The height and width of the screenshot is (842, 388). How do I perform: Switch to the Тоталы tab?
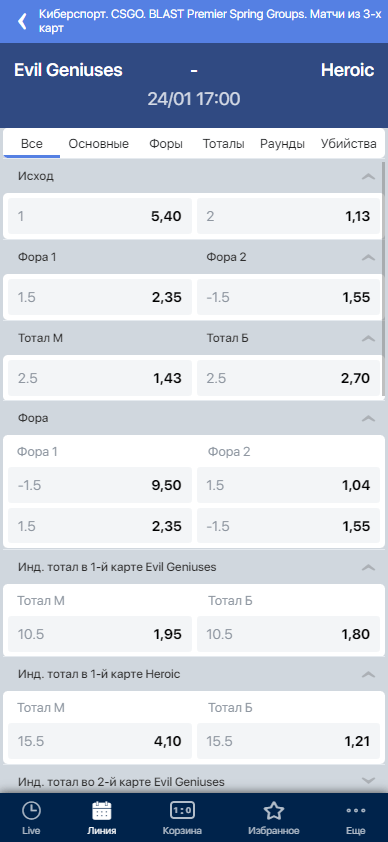coord(223,144)
